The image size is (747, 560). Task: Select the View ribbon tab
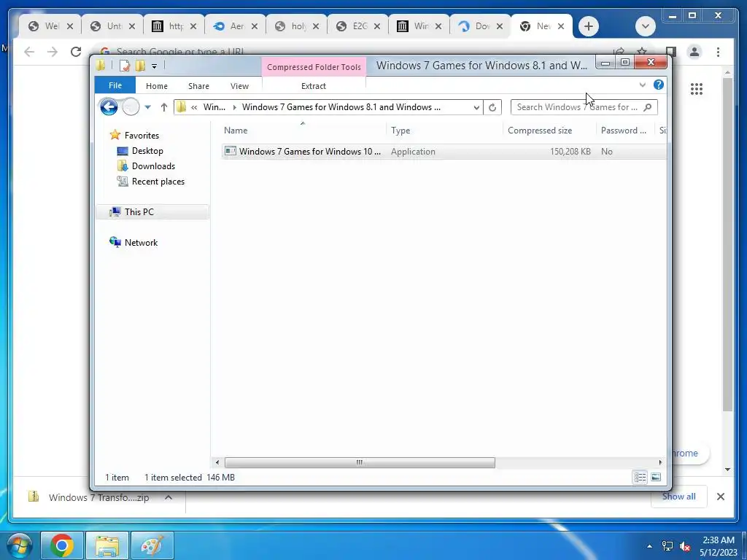pos(239,86)
